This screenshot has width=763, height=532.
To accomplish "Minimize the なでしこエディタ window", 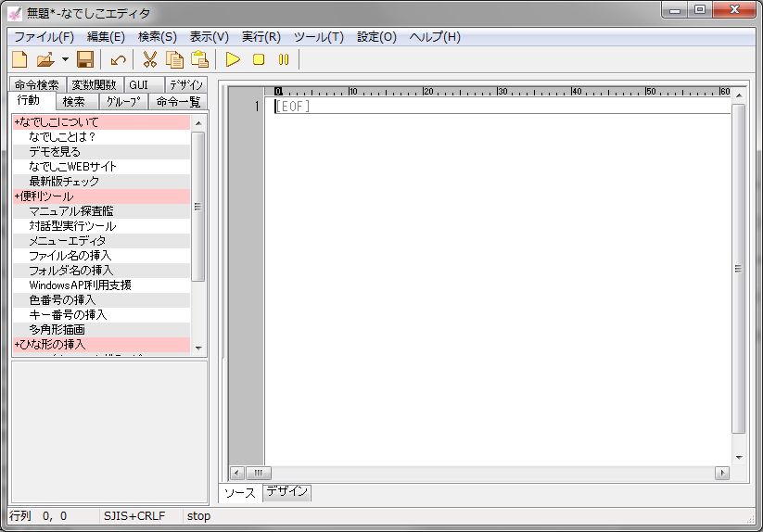I will pos(675,9).
